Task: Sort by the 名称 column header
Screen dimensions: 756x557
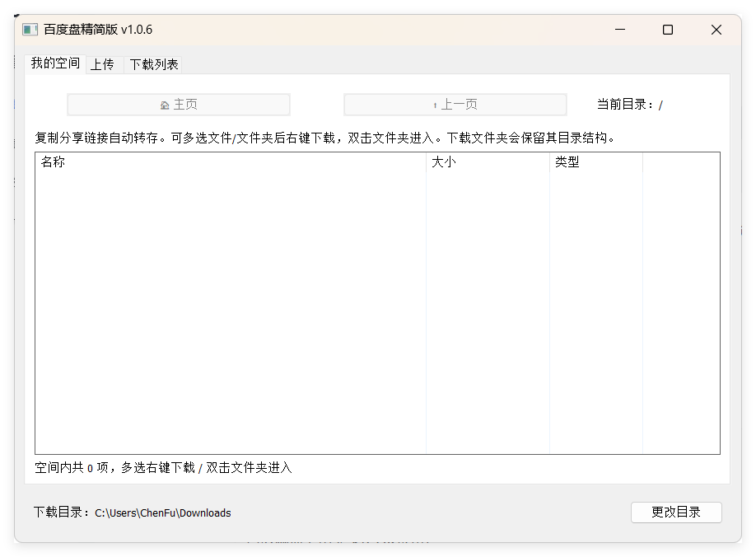Action: tap(231, 162)
